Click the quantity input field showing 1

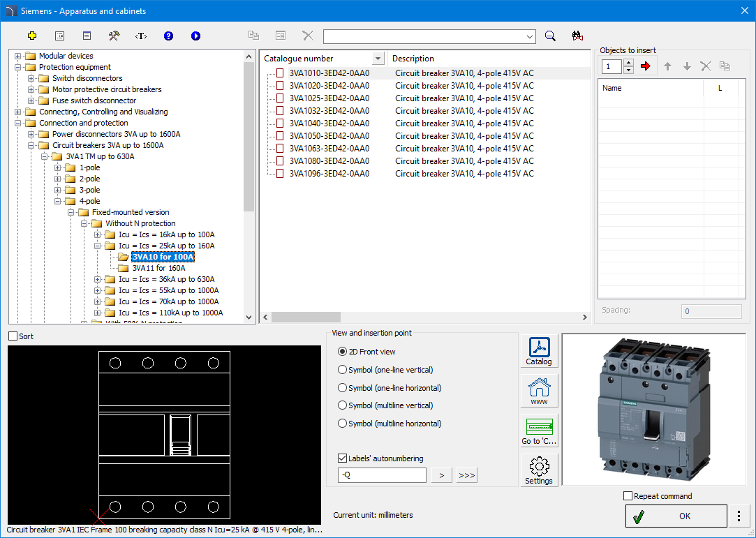coord(612,66)
